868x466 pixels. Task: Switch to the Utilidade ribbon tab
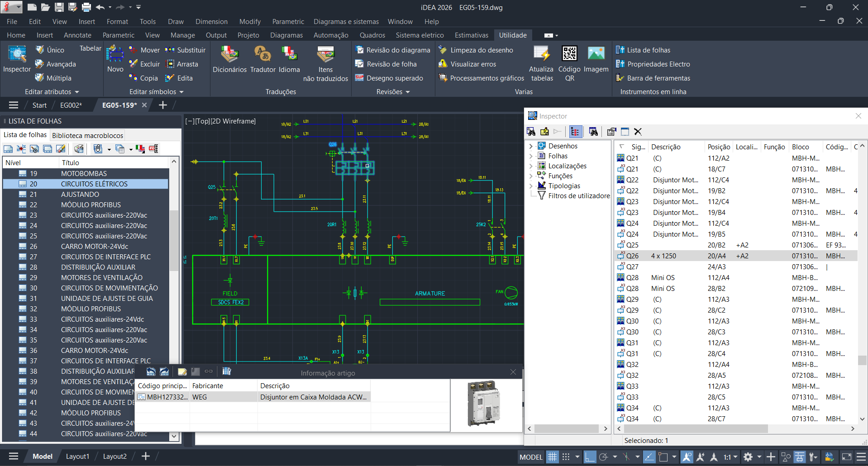(x=512, y=35)
